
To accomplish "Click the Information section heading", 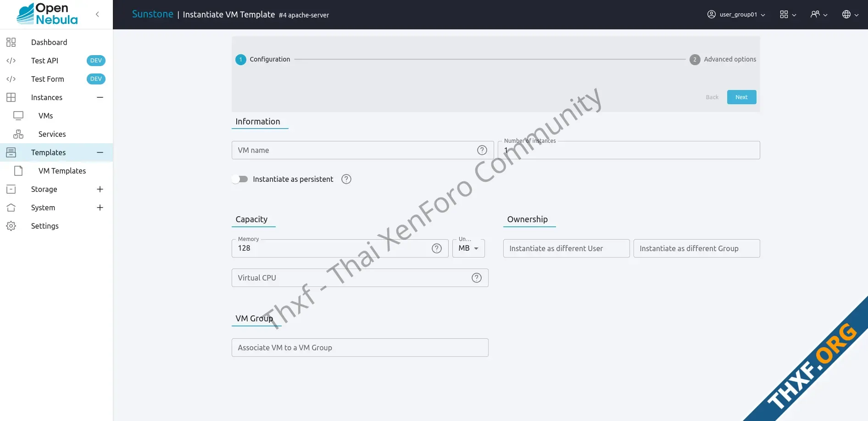I will tap(258, 122).
